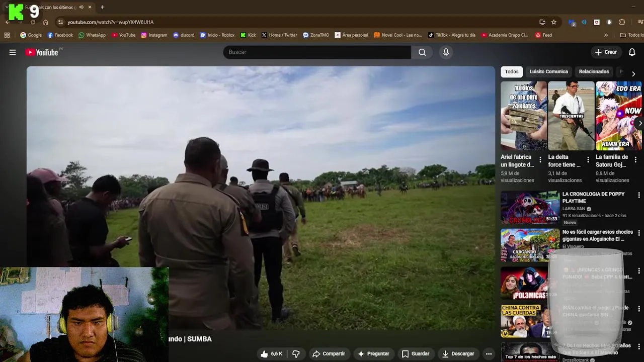This screenshot has width=644, height=362.
Task: Open the TikTok - Alegra tu día bookmark
Action: point(452,35)
